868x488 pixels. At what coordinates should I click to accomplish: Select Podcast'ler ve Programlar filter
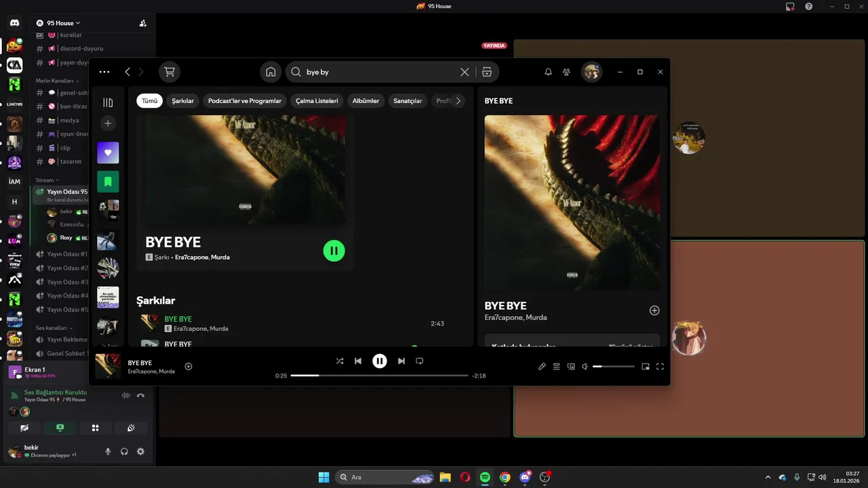point(245,101)
